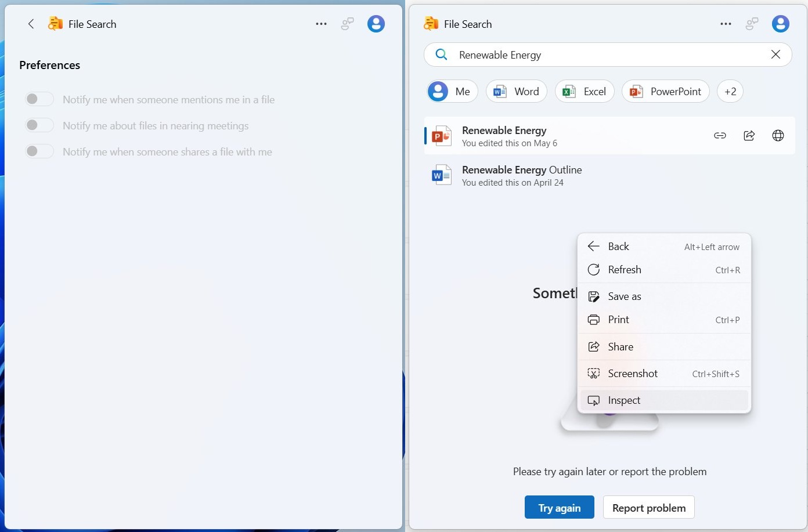Image resolution: width=808 pixels, height=532 pixels.
Task: Choose Print in the context menu
Action: coord(664,320)
